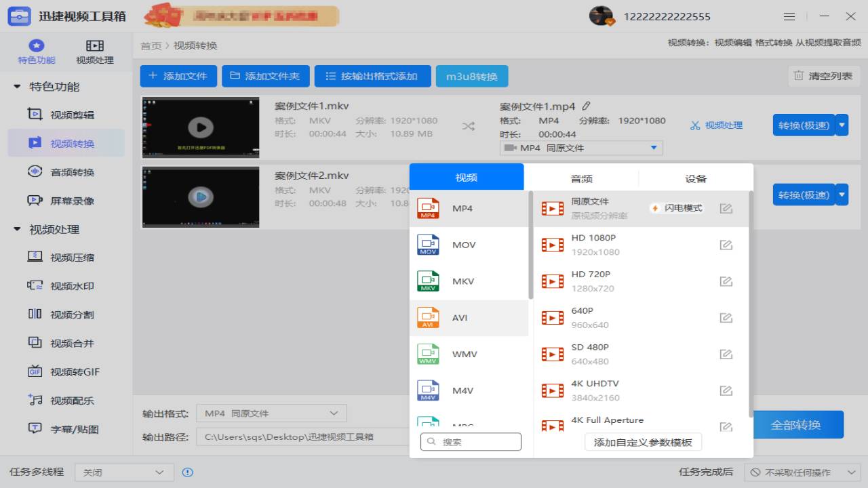The width and height of the screenshot is (868, 488).
Task: Click the 搜索 search input field
Action: click(x=471, y=441)
